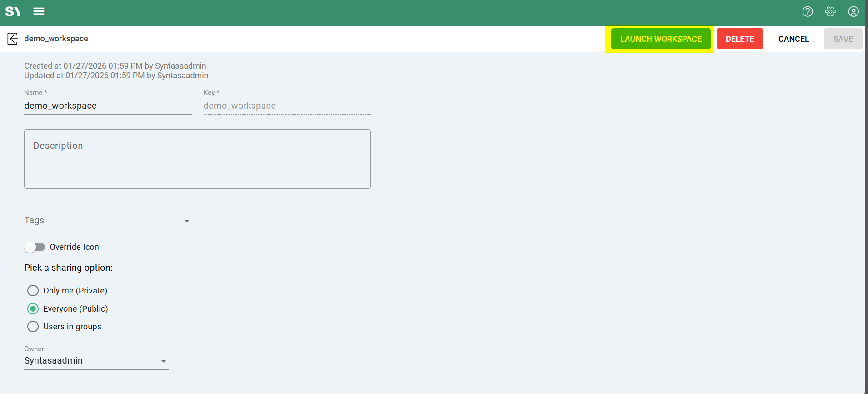Select the Only me (Private) option
The height and width of the screenshot is (394, 868).
tap(33, 291)
